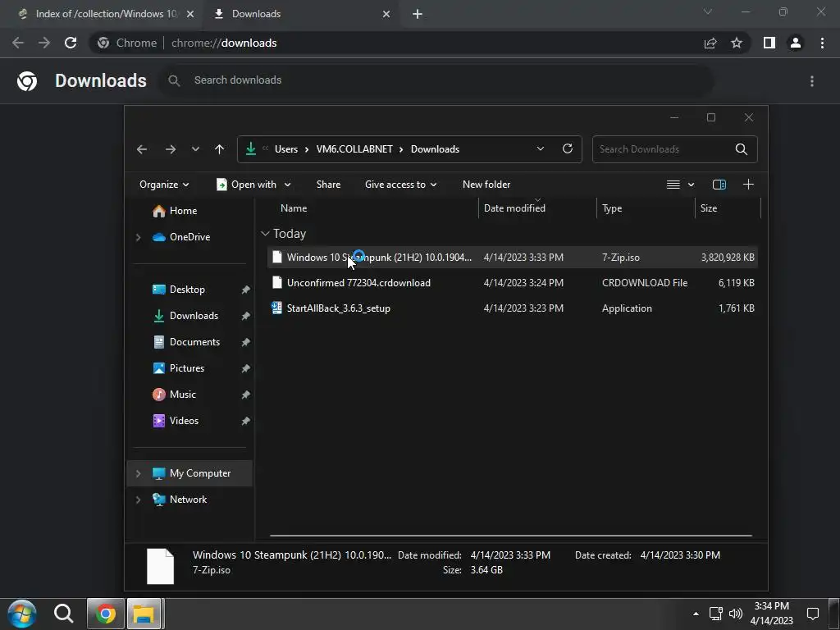Bookmark this page with the star
Image resolution: width=840 pixels, height=630 pixels.
click(x=737, y=43)
